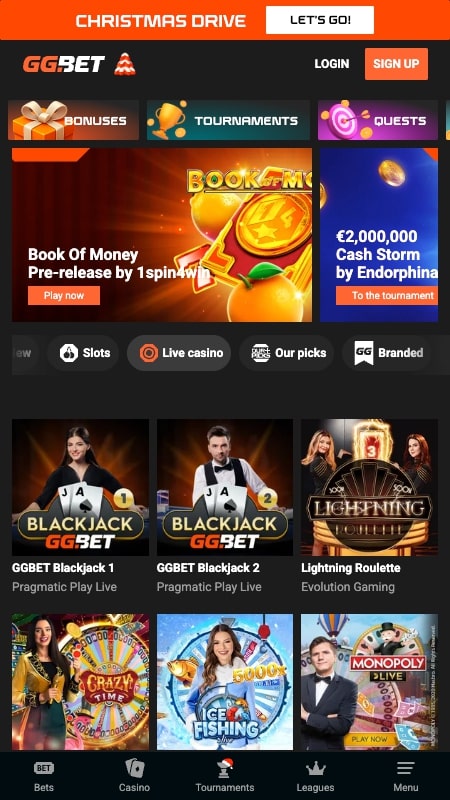The image size is (450, 800).
Task: Select the Our picks category
Action: (x=286, y=353)
